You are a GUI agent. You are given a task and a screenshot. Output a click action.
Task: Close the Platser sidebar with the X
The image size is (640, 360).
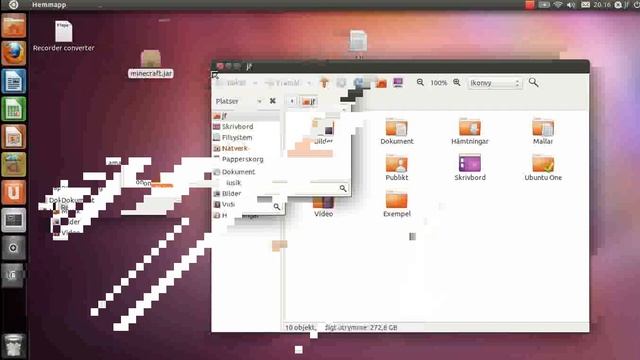click(273, 101)
